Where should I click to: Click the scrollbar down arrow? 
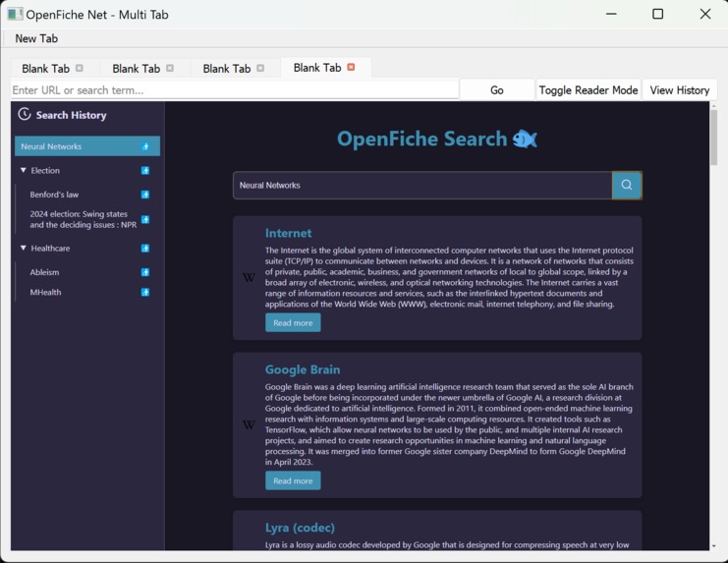click(x=713, y=546)
